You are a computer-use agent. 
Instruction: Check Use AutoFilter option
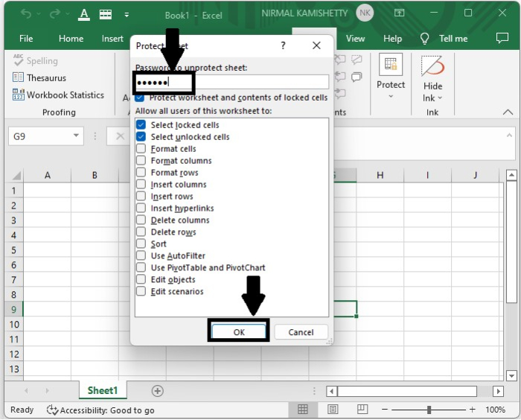(x=141, y=255)
